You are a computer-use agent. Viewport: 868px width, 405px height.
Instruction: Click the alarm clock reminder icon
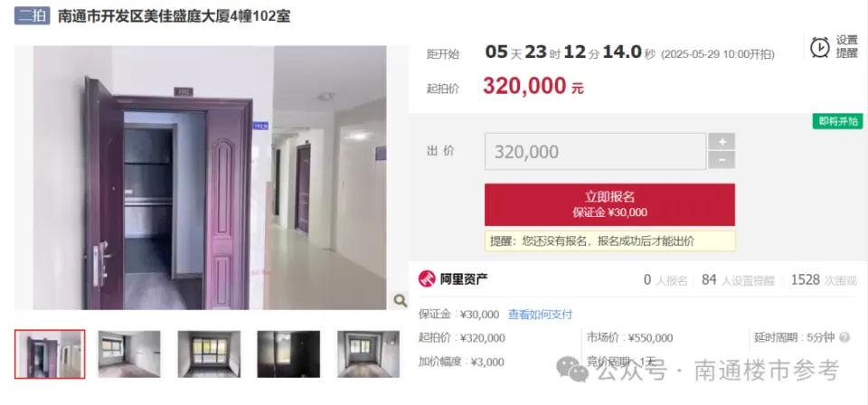click(x=819, y=48)
